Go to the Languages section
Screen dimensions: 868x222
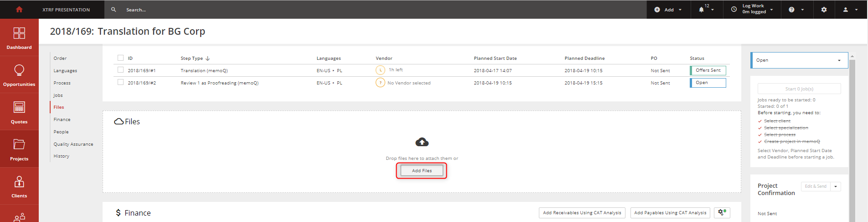click(x=65, y=71)
